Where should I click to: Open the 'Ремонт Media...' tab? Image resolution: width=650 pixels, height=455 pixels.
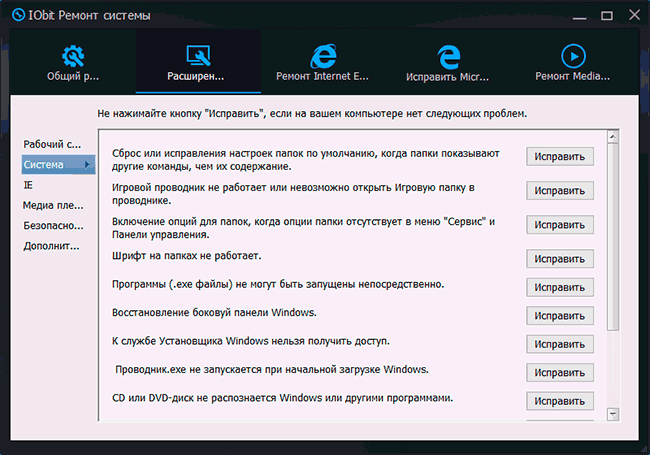click(573, 61)
